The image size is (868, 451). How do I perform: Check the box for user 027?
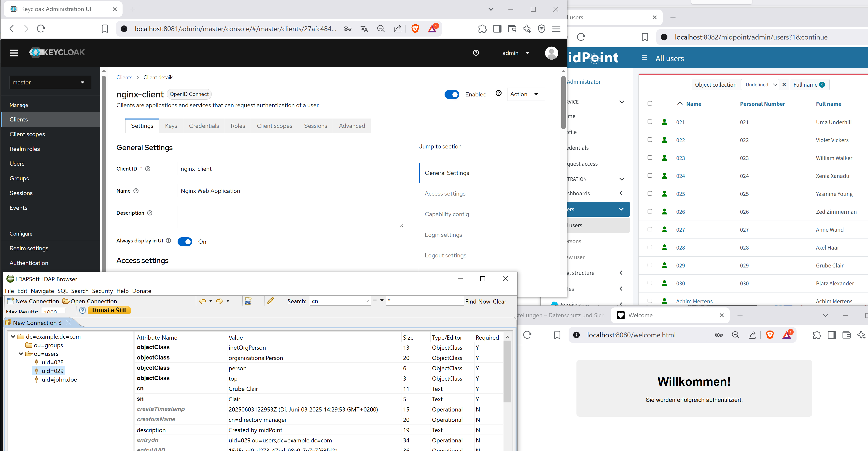650,229
